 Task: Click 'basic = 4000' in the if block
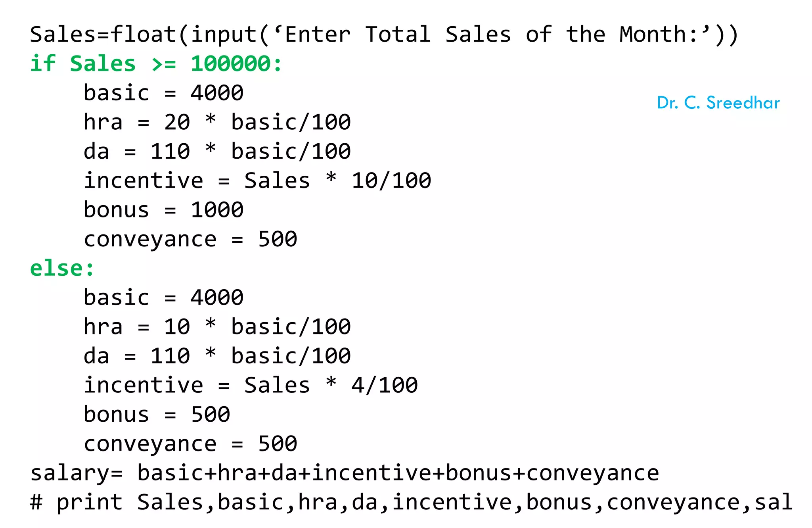[x=163, y=93]
